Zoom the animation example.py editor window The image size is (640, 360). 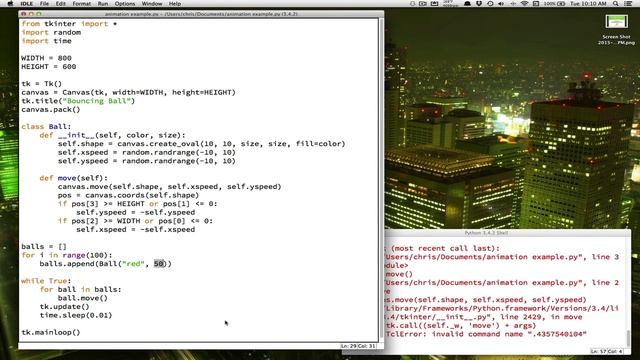tap(39, 14)
